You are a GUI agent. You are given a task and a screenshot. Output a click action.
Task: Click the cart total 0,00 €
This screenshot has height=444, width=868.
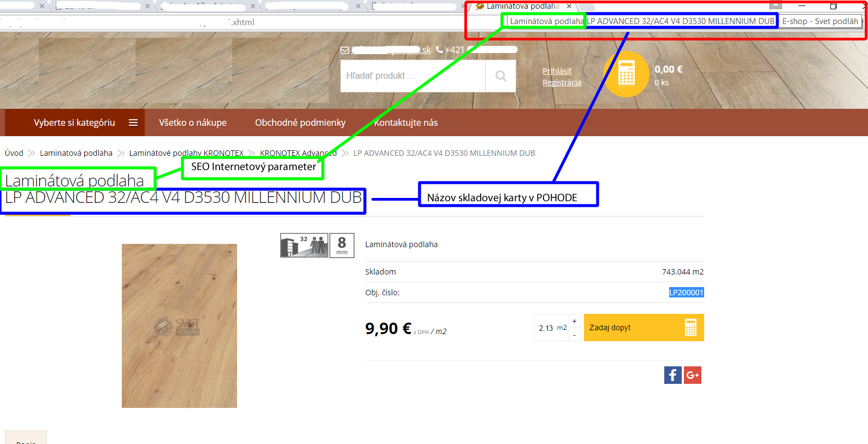[x=669, y=69]
